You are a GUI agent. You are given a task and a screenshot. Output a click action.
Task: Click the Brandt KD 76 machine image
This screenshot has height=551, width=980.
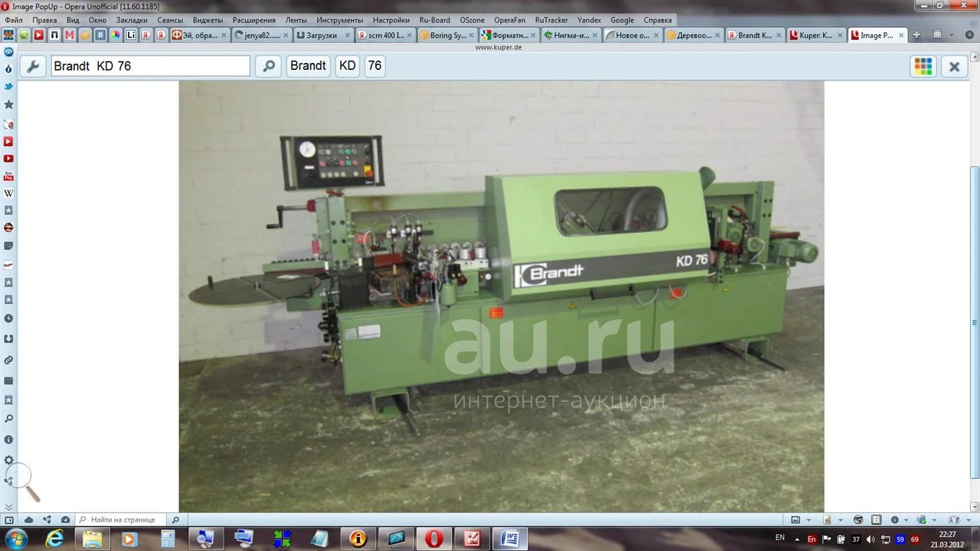[501, 296]
